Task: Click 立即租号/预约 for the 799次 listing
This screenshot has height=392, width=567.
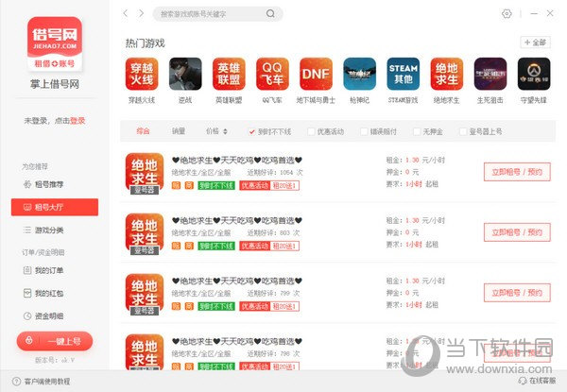Action: 517,293
